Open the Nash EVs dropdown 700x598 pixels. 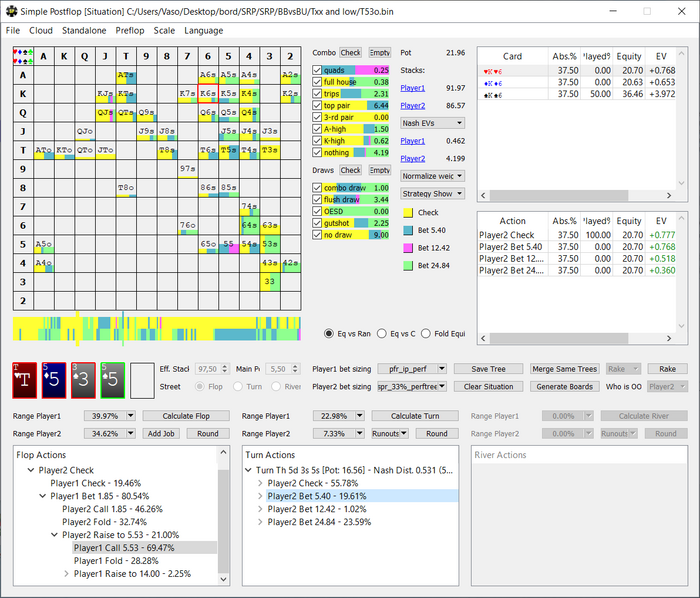(x=431, y=122)
